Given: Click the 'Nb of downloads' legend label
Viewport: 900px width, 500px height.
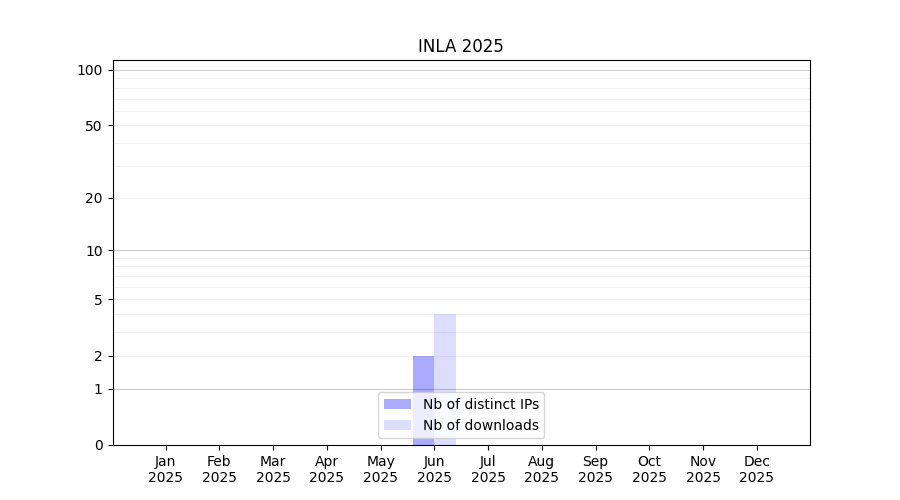Looking at the screenshot, I should (x=481, y=425).
